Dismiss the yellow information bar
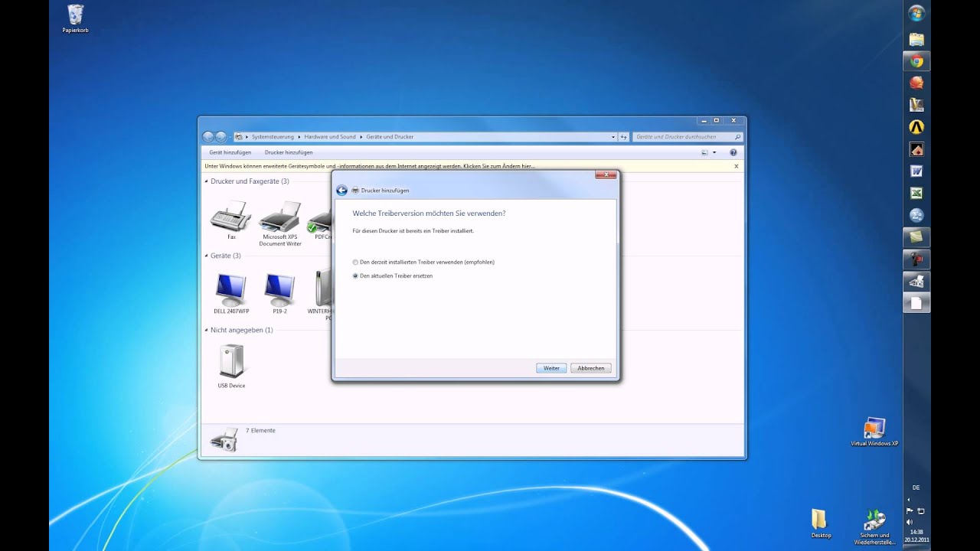Screen dimensions: 980x551 pos(737,166)
